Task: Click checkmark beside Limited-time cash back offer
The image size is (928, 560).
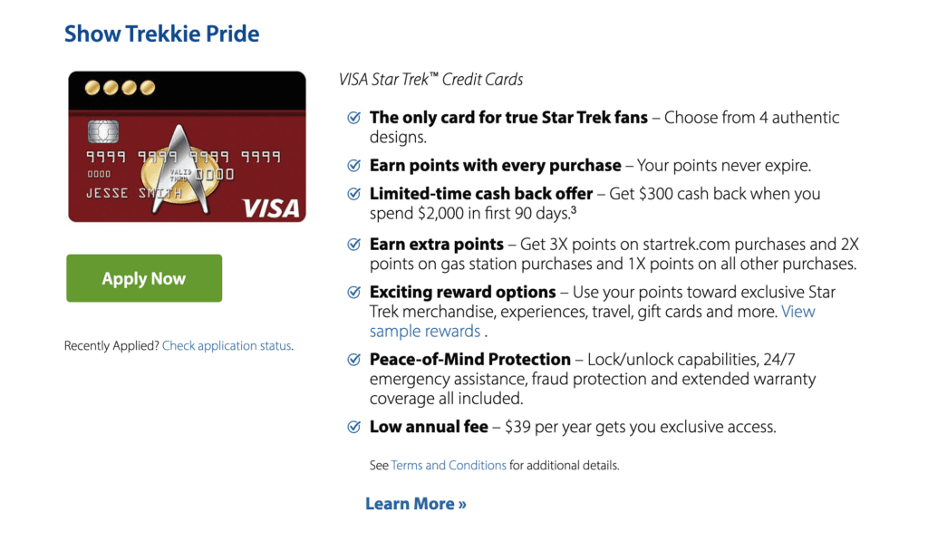Action: point(353,194)
